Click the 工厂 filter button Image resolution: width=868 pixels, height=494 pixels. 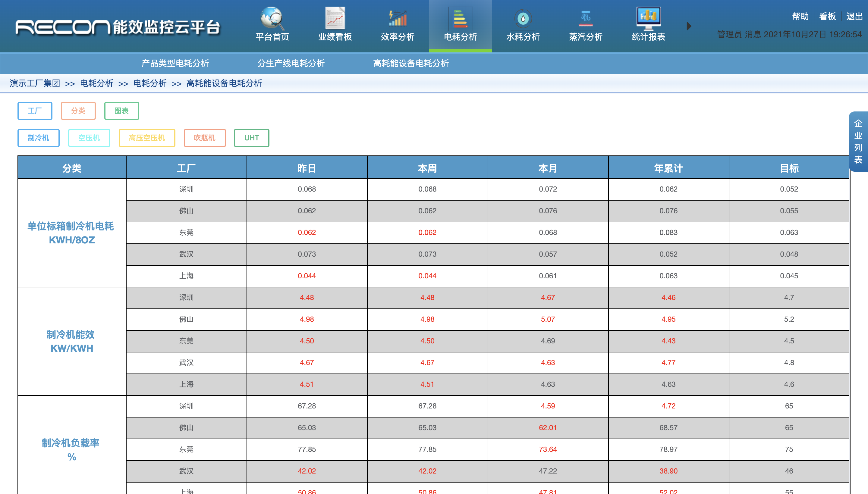[x=35, y=111]
